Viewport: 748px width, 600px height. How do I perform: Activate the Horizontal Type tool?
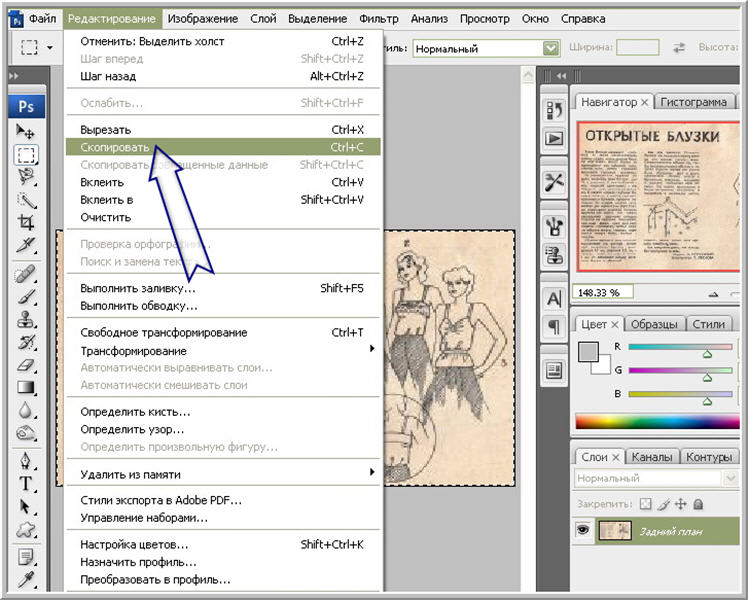click(x=26, y=484)
